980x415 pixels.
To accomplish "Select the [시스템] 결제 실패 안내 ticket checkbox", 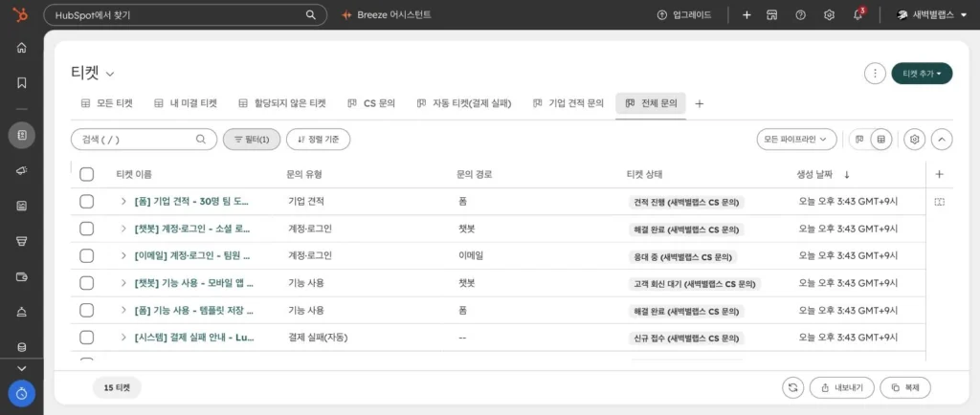I will tap(87, 338).
